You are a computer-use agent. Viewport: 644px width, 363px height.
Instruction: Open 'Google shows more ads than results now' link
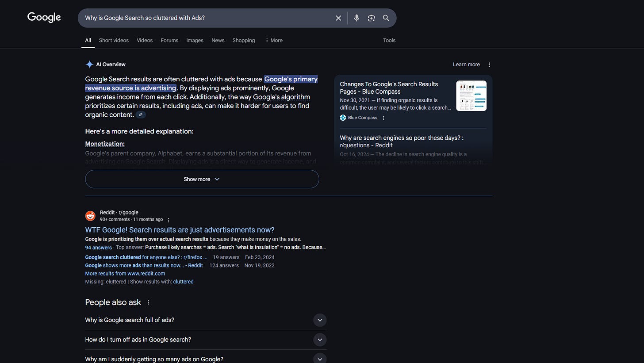click(x=144, y=265)
